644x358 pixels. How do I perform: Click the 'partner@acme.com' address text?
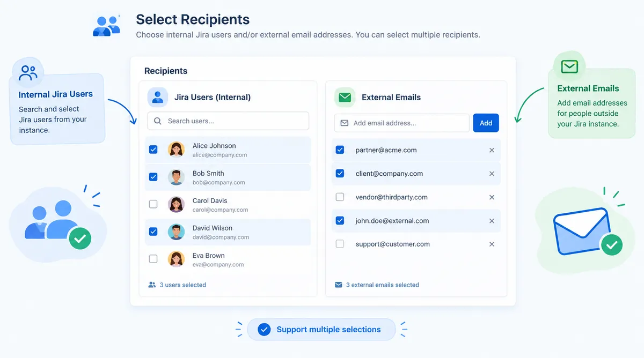[x=386, y=150]
